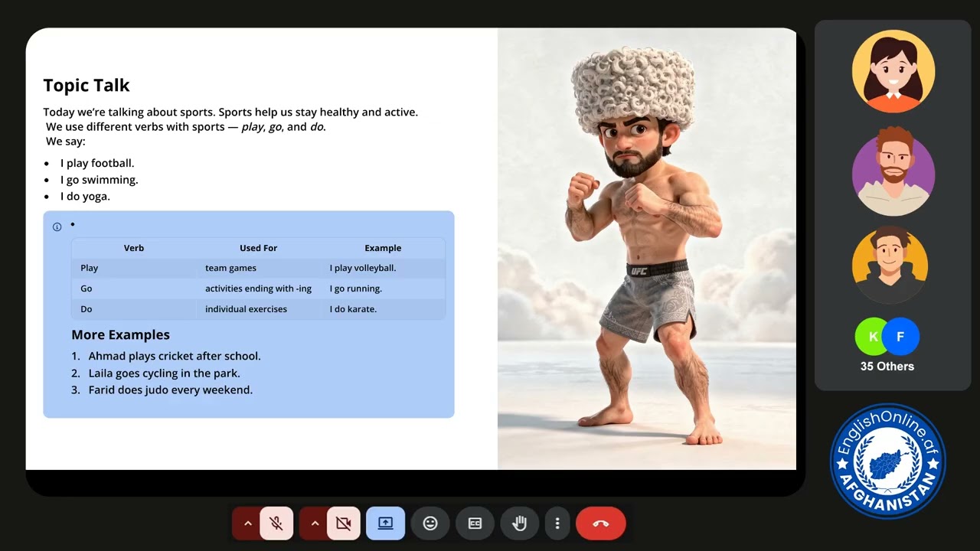The height and width of the screenshot is (551, 980).
Task: Click the fighter cartoon image on slide
Action: tap(647, 249)
